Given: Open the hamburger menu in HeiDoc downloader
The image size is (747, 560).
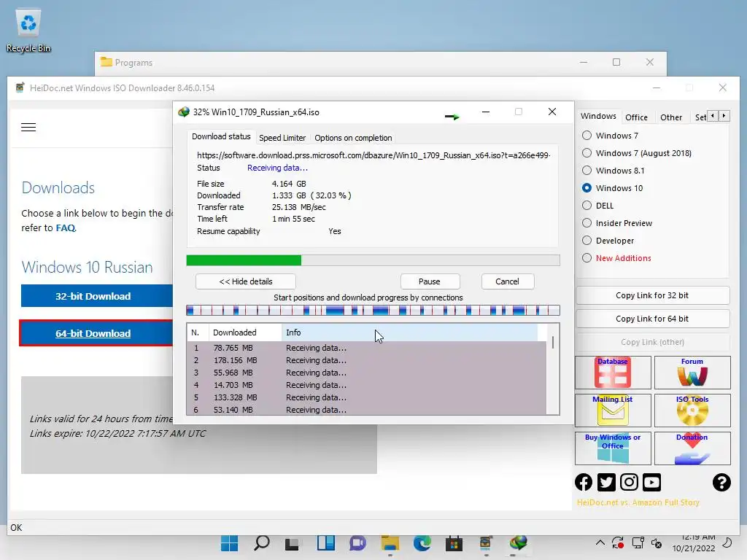Looking at the screenshot, I should [x=28, y=127].
